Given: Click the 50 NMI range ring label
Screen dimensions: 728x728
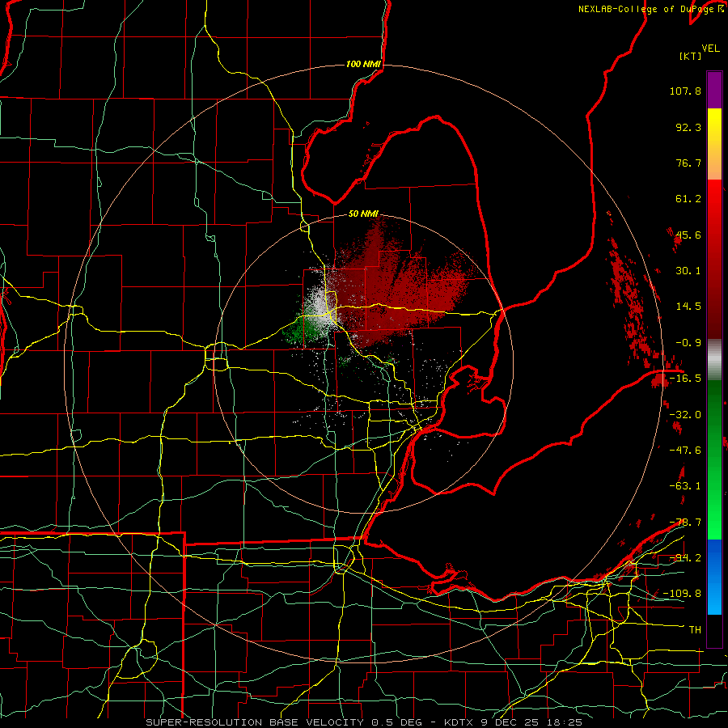Looking at the screenshot, I should coord(363,214).
